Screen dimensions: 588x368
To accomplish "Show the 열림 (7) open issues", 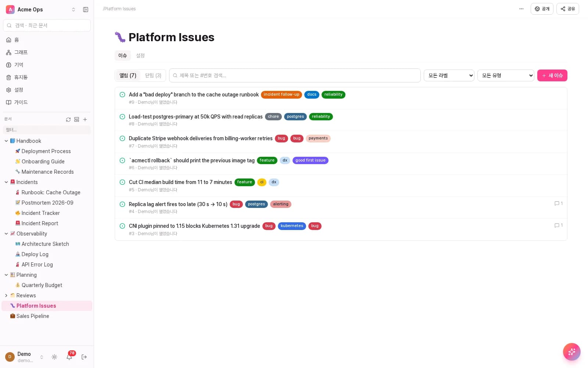I will (x=128, y=75).
